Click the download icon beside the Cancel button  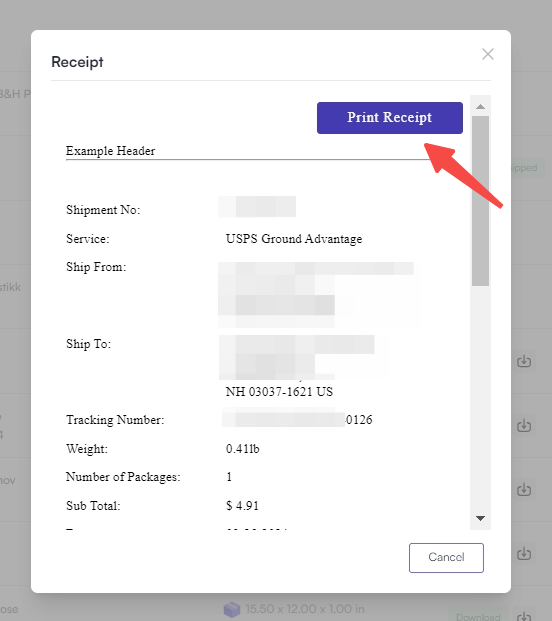[x=524, y=553]
